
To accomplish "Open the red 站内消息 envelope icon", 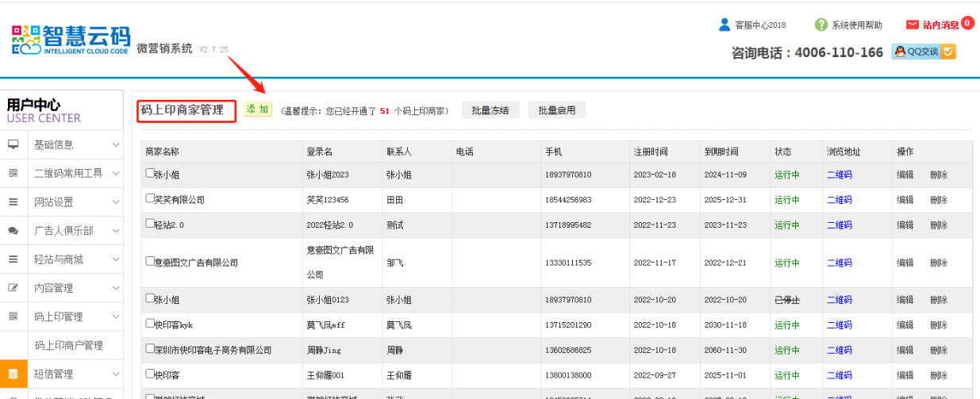I will click(913, 25).
